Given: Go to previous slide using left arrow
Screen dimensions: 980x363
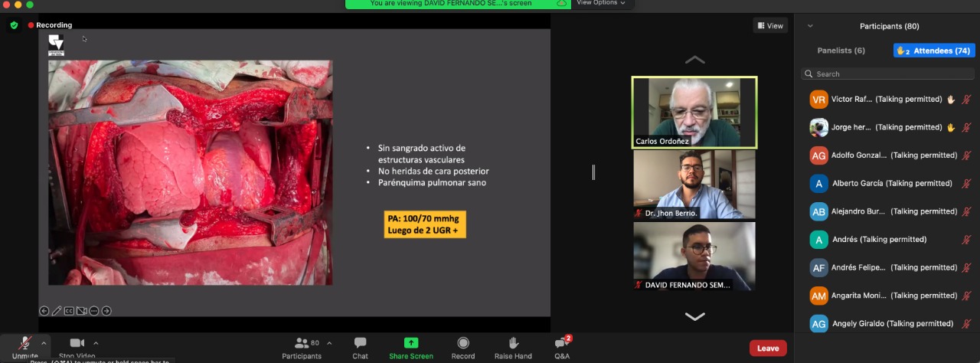Looking at the screenshot, I should click(x=44, y=311).
